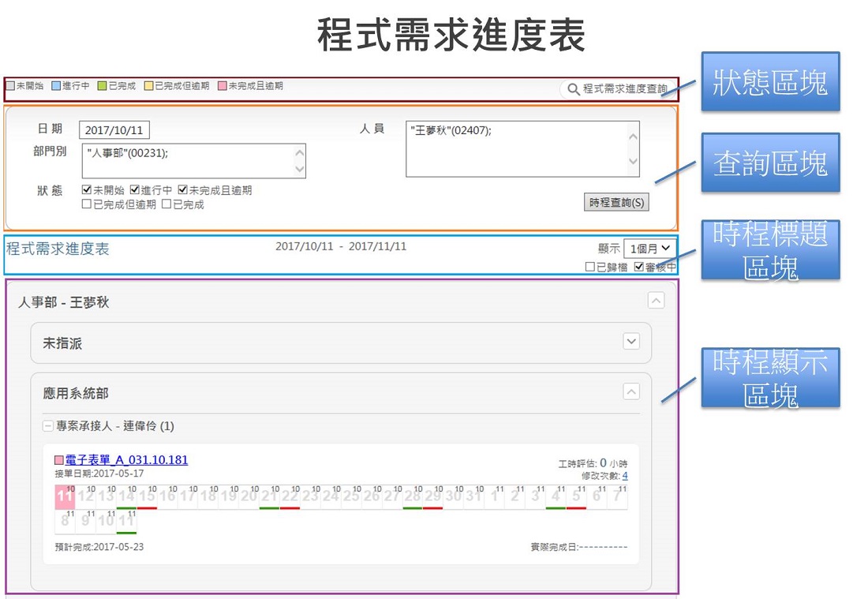The height and width of the screenshot is (599, 868).
Task: Expand the 未指派 section
Action: pyautogui.click(x=630, y=342)
